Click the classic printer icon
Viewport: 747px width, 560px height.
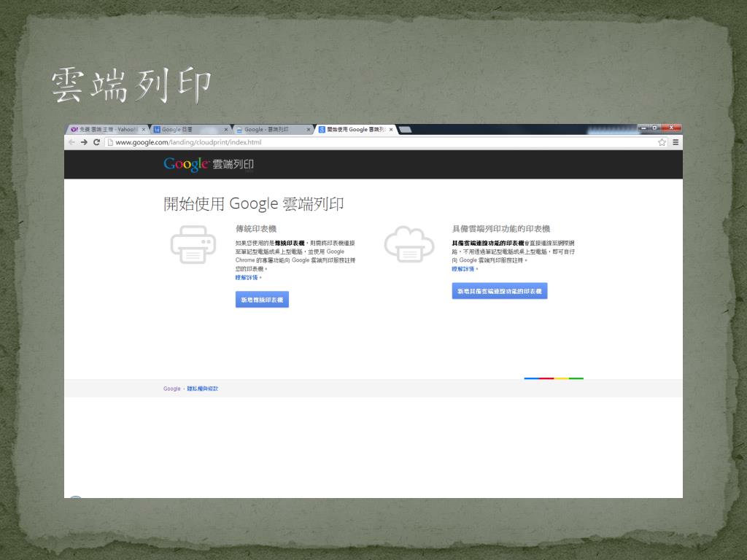[193, 244]
